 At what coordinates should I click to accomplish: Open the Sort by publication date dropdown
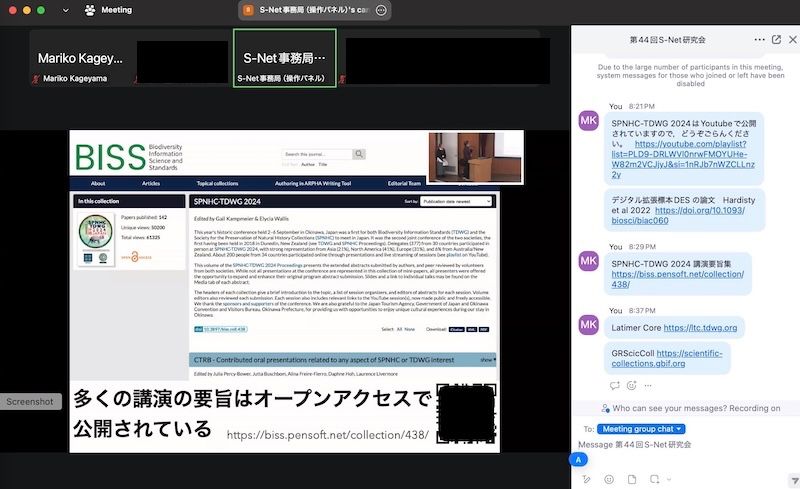point(456,202)
